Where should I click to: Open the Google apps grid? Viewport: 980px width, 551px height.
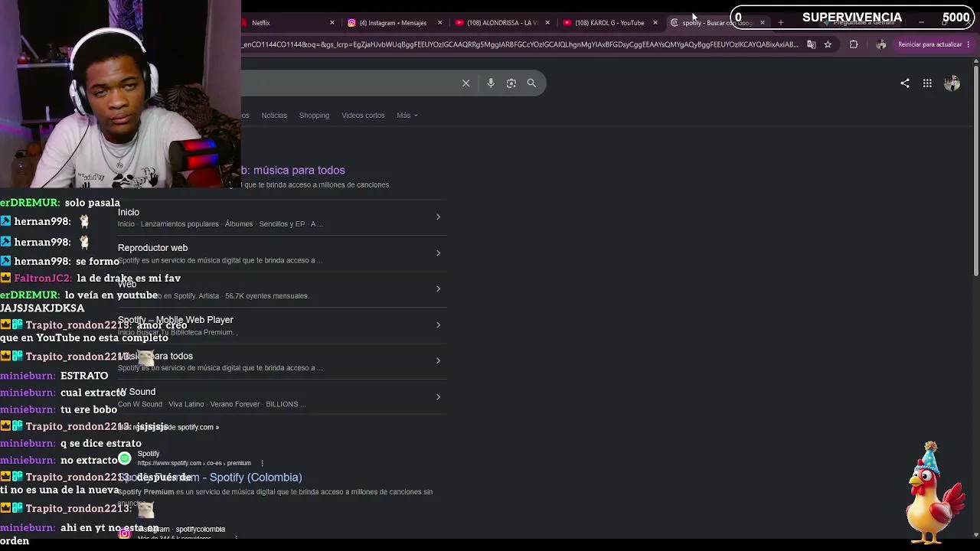[927, 83]
